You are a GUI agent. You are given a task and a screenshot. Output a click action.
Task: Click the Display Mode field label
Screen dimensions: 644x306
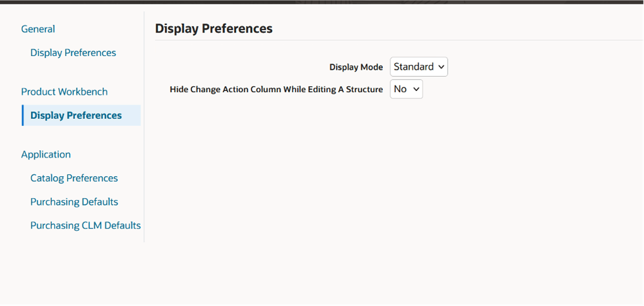[x=356, y=67]
